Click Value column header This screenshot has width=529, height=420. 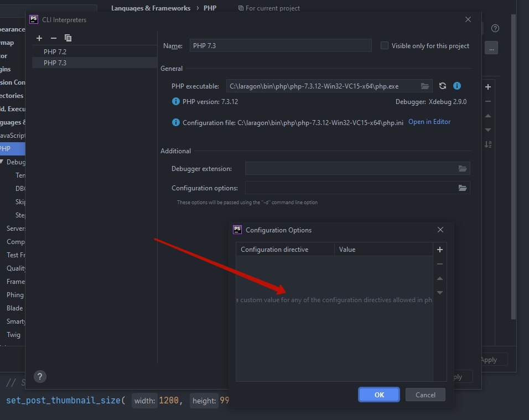pos(383,250)
